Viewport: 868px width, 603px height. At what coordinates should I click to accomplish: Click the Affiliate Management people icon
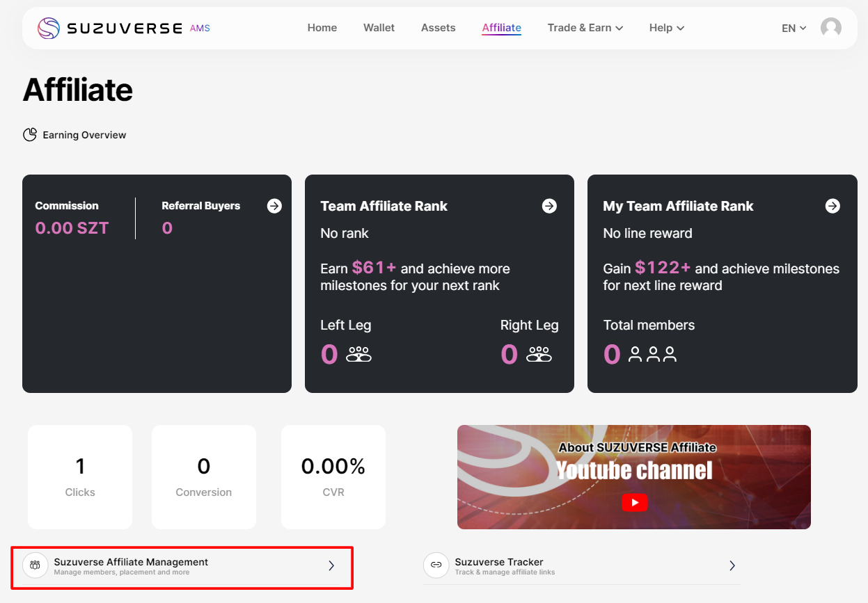[35, 565]
